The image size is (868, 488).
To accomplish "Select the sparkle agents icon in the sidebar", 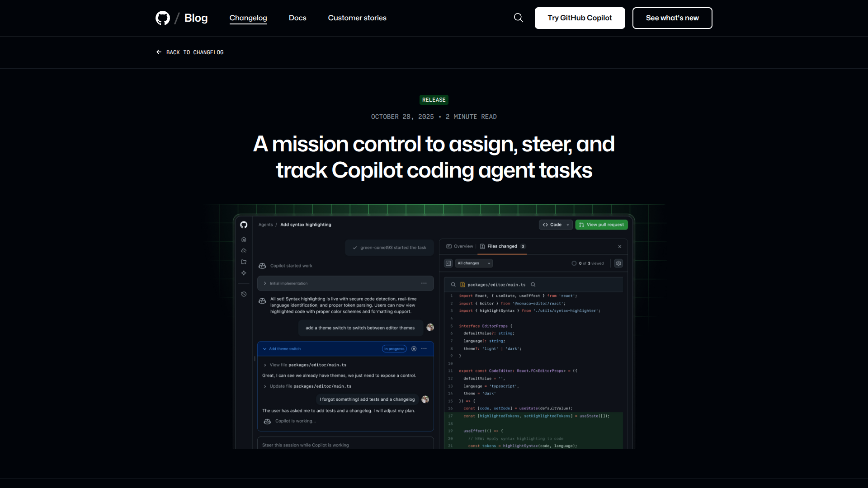I will click(x=244, y=272).
